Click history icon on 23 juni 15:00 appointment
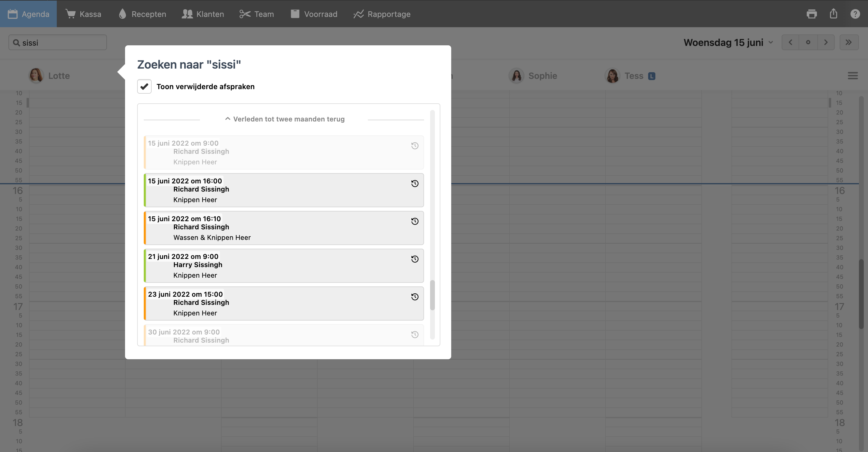The width and height of the screenshot is (868, 452). click(x=414, y=297)
